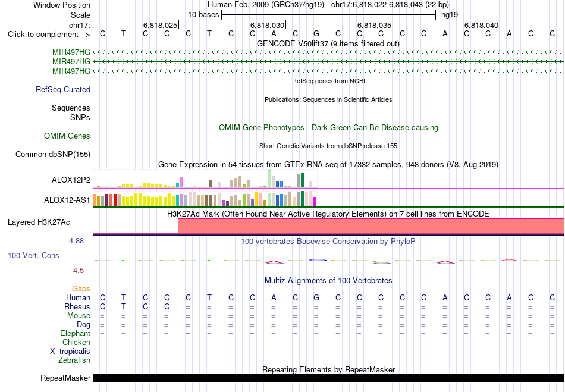
Task: Open the H3K27Ac Mark ENCODE track title
Action: [x=328, y=214]
